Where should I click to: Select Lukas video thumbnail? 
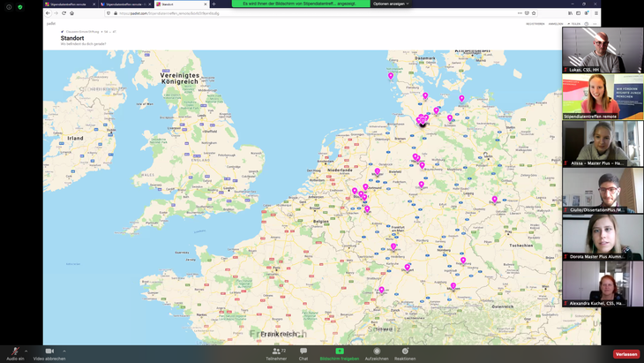(x=603, y=50)
